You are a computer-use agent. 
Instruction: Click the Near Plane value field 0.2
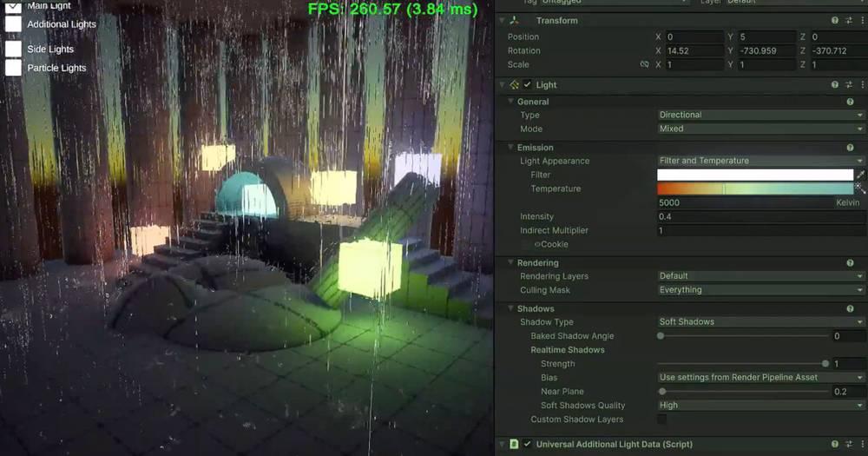click(x=849, y=391)
